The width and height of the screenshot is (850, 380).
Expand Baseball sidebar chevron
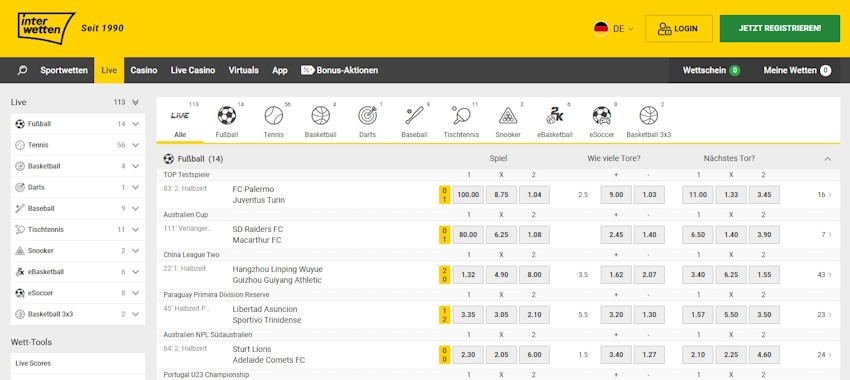136,209
